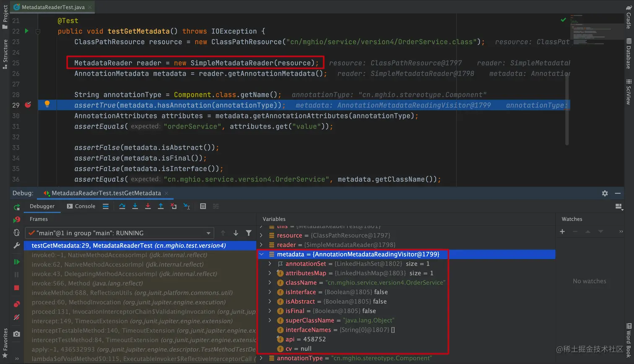
Task: Open the main thread selector dropdown
Action: click(x=208, y=232)
